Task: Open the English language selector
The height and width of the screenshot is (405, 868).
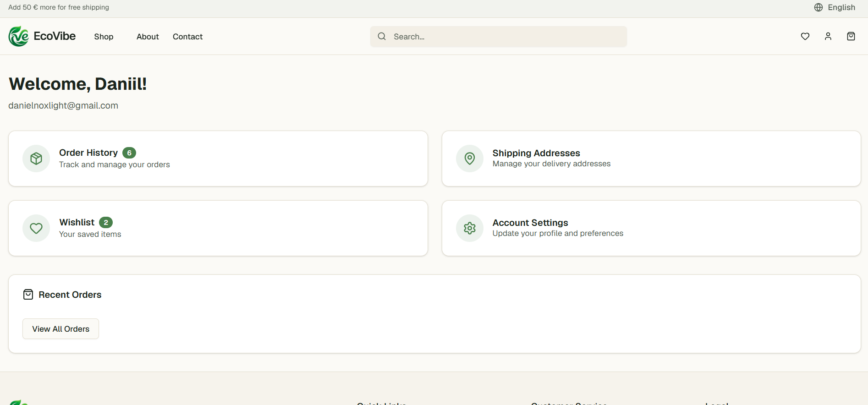Action: point(835,7)
